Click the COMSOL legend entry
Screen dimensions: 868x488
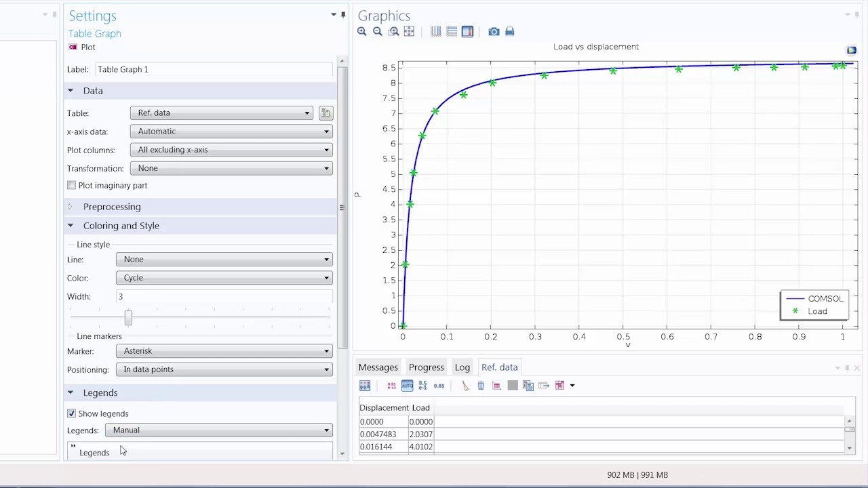814,299
